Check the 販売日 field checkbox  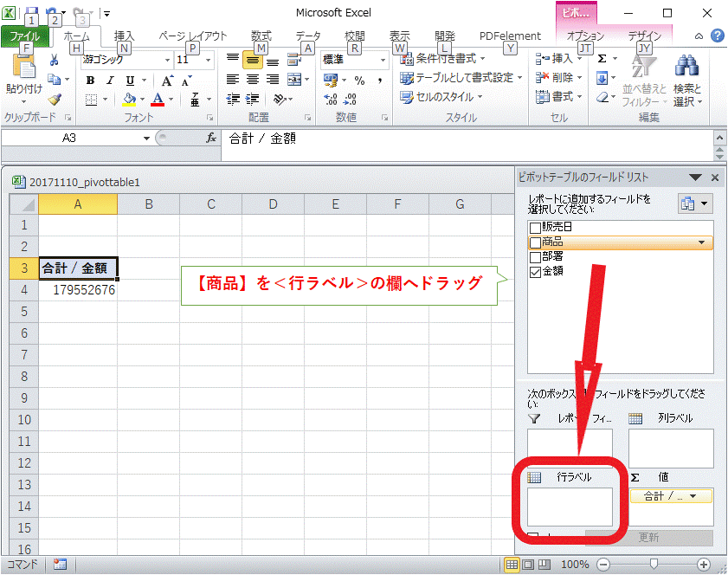tap(535, 227)
